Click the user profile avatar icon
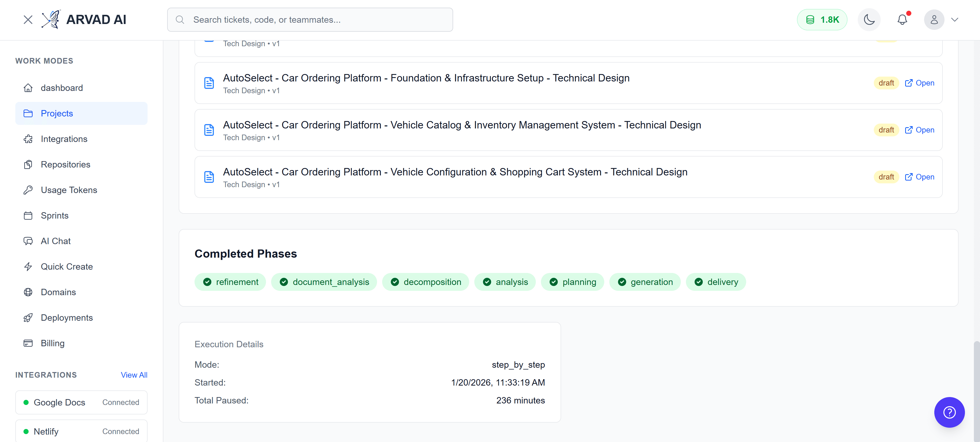This screenshot has height=442, width=980. click(934, 19)
